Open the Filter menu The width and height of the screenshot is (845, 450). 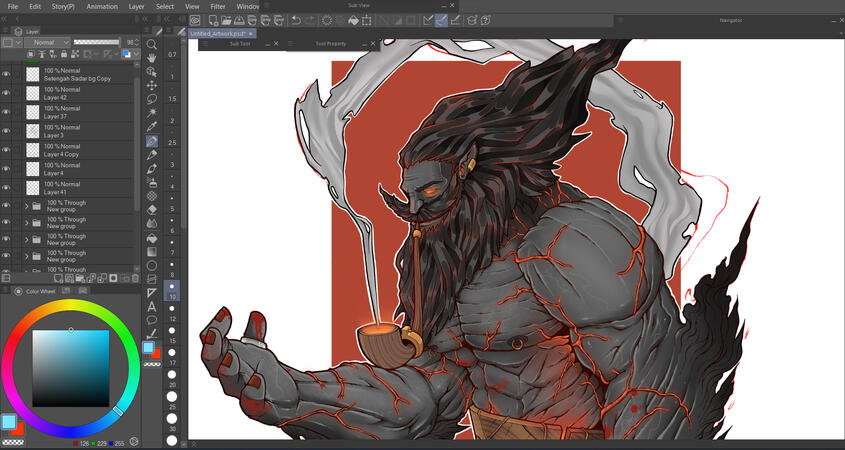217,6
